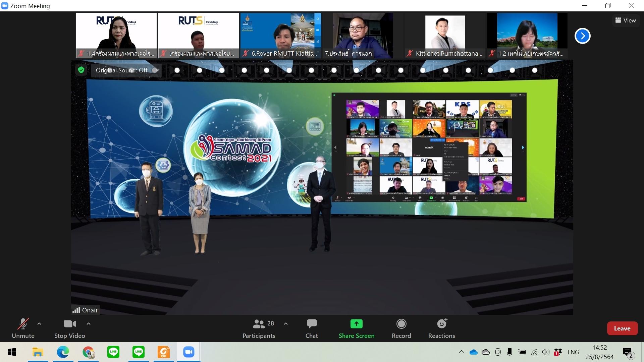
Task: Show hidden system tray icons chevron
Action: click(462, 352)
